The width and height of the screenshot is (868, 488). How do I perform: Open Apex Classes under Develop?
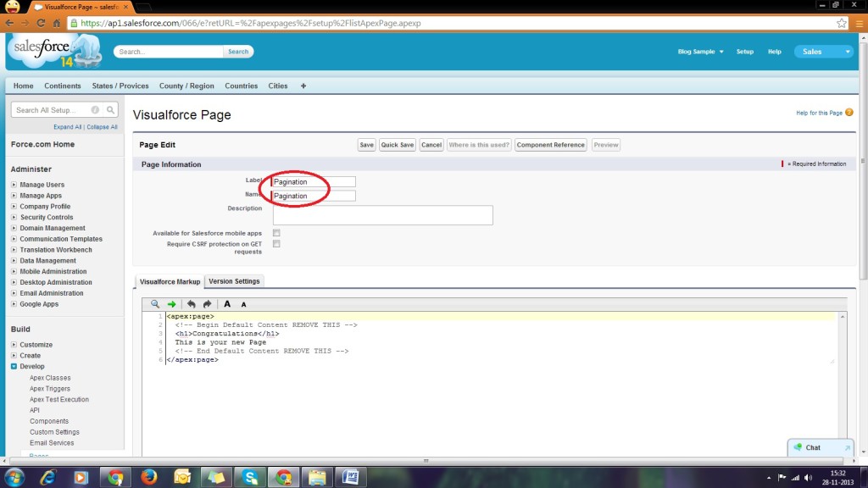click(50, 377)
